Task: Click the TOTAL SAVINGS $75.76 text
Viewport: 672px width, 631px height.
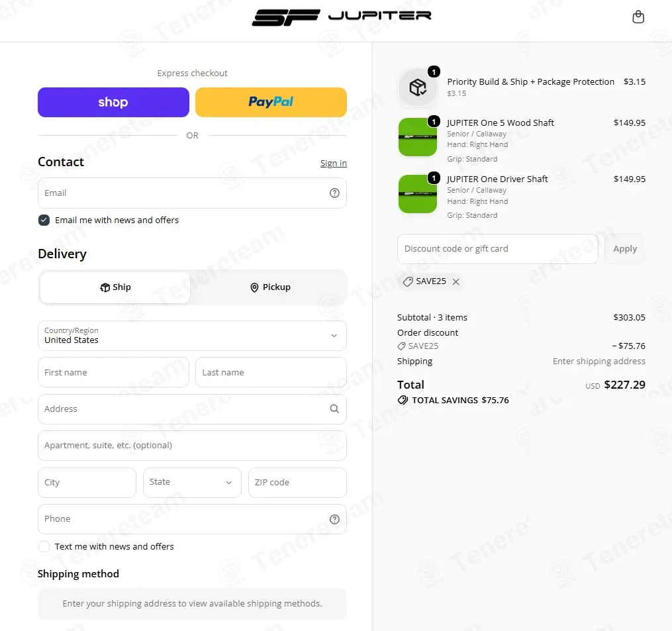Action: point(460,401)
